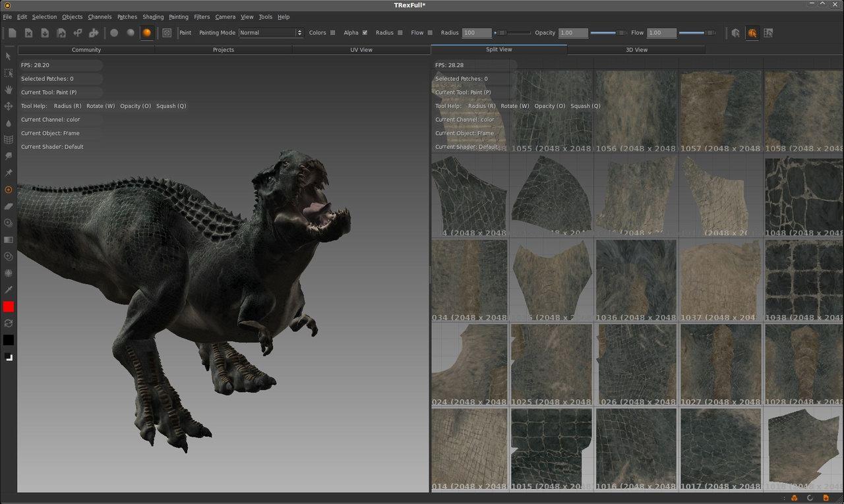The height and width of the screenshot is (504, 844).
Task: Select the Gradient tool in left toolbar
Action: [x=9, y=240]
